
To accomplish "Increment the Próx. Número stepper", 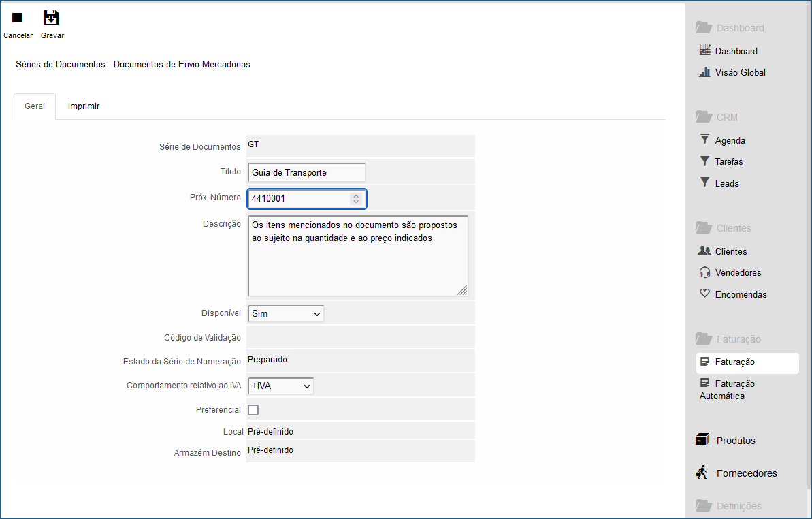I will coord(356,195).
